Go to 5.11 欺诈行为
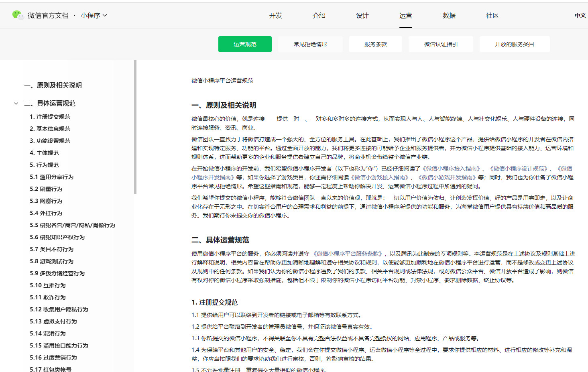Image resolution: width=588 pixels, height=372 pixels. (x=48, y=297)
